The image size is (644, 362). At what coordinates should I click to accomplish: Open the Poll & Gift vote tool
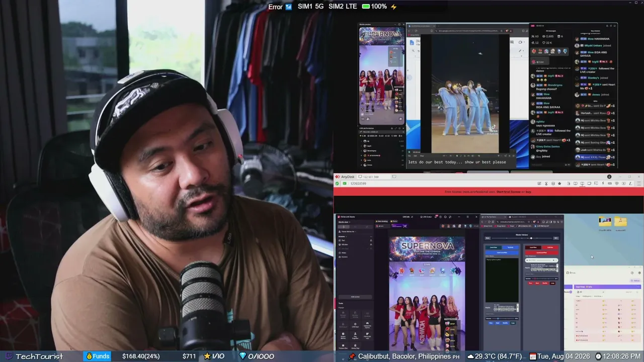(x=367, y=336)
